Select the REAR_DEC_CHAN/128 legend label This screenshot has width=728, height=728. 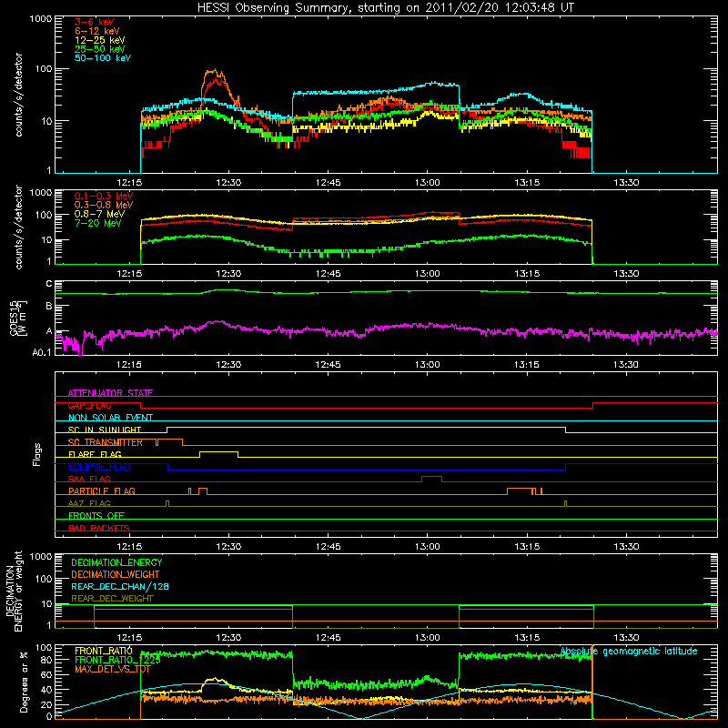coord(120,586)
